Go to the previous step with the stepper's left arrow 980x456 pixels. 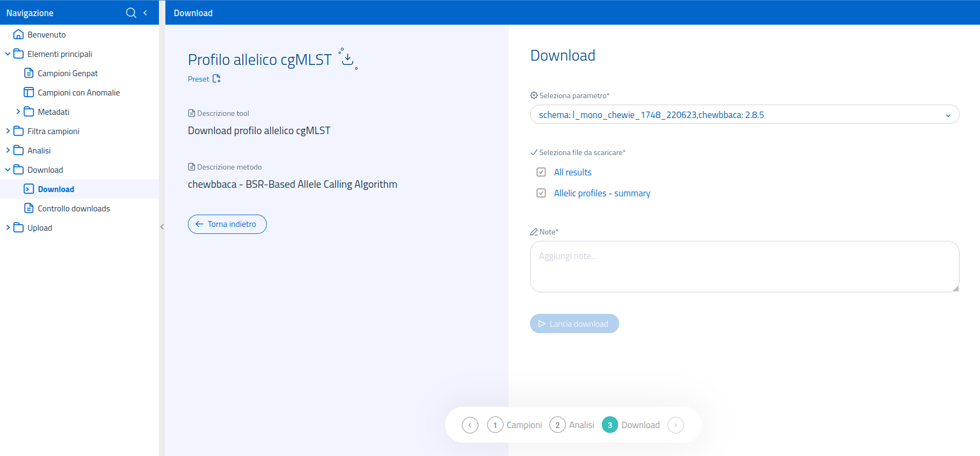click(470, 425)
